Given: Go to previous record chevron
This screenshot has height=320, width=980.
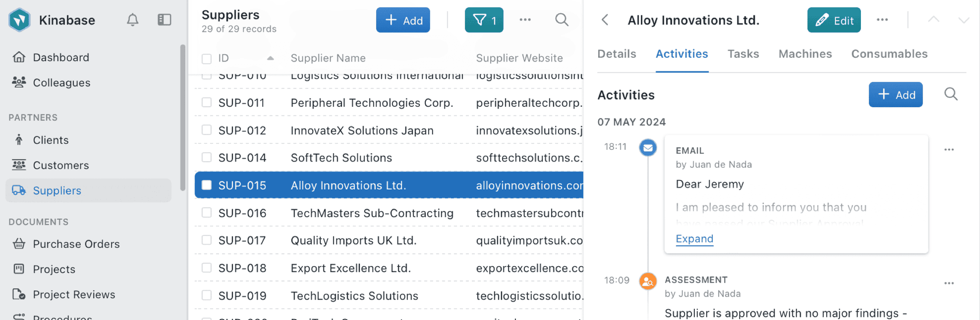Looking at the screenshot, I should pyautogui.click(x=933, y=20).
